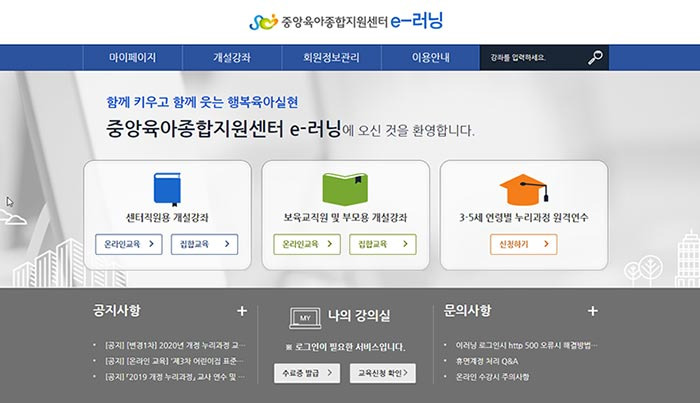
Task: Click the MY laptop icon
Action: tap(305, 318)
